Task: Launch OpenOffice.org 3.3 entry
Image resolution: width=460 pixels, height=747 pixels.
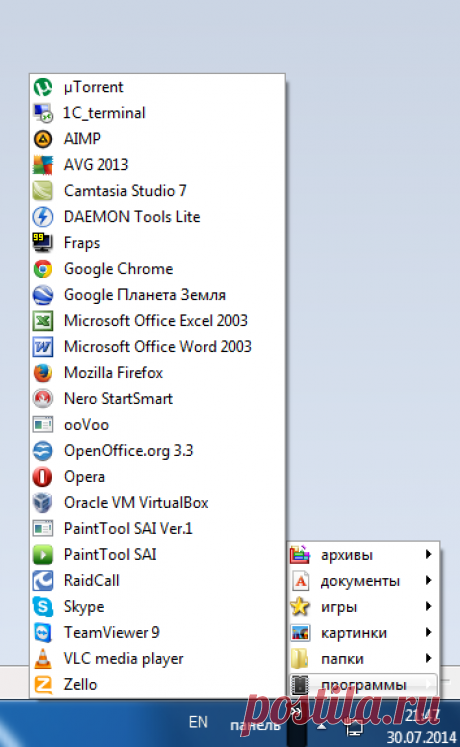Action: pos(157,451)
